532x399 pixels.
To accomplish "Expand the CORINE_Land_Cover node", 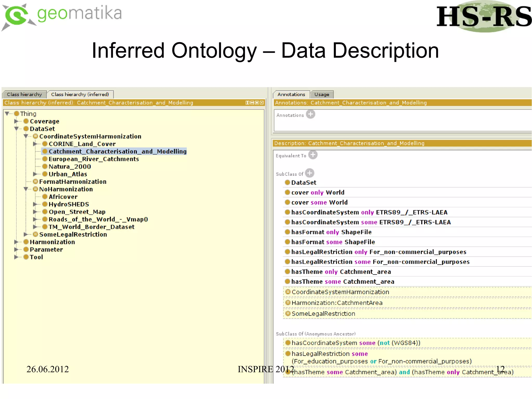I will pos(35,144).
